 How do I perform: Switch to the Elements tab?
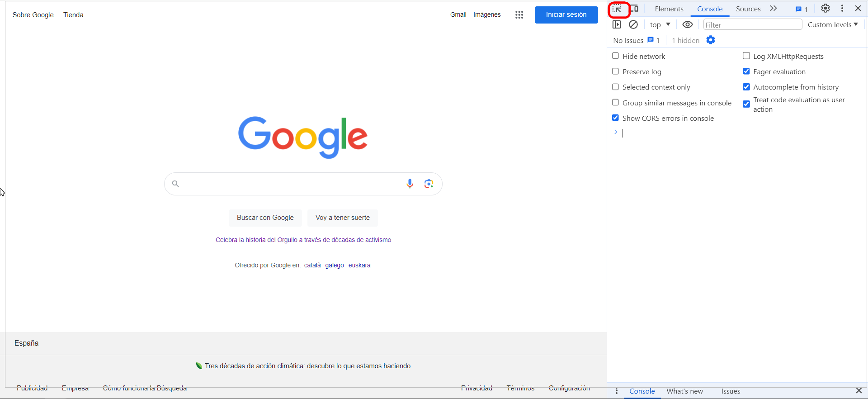point(669,9)
